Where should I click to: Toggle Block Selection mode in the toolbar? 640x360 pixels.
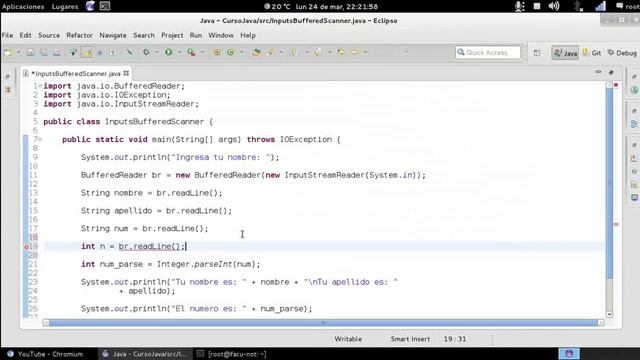click(100, 52)
